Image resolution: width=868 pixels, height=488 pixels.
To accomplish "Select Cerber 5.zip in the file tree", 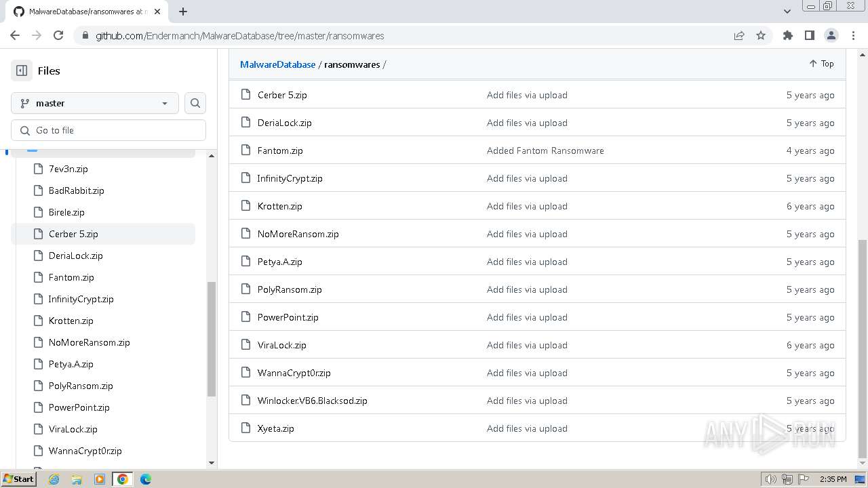I will (x=103, y=234).
